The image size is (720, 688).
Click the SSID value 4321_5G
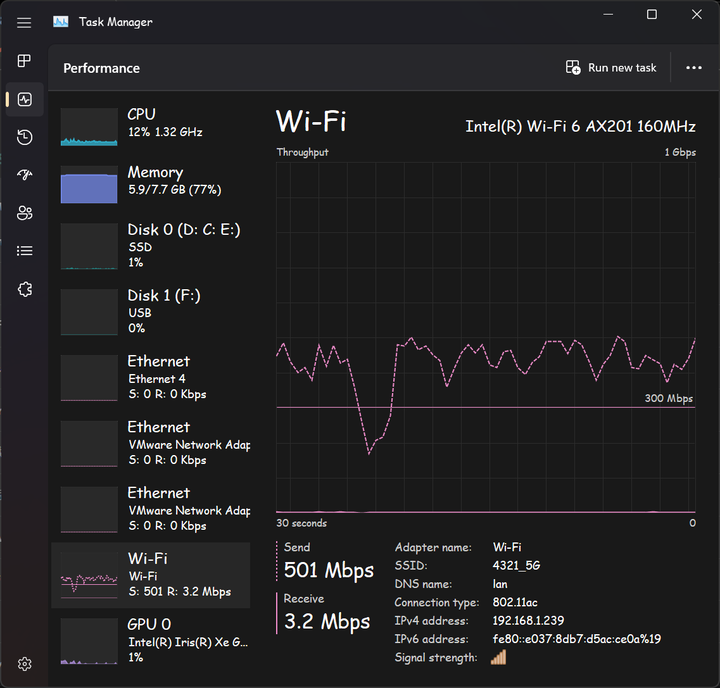coord(516,565)
